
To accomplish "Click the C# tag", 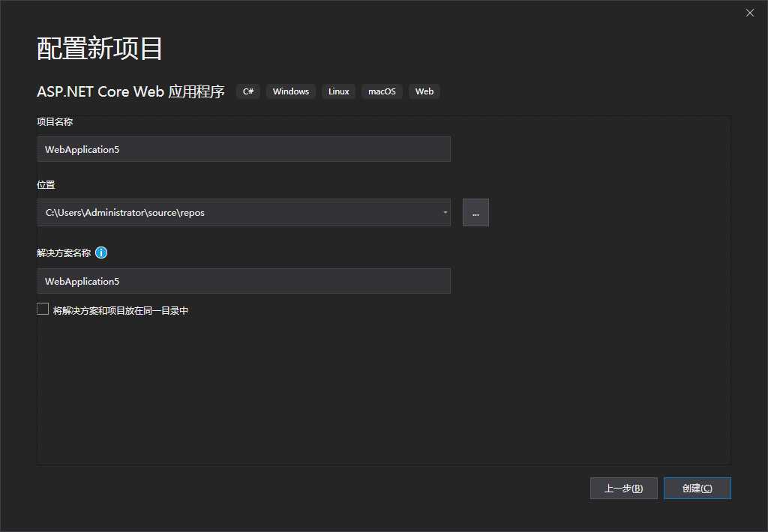I will [x=248, y=91].
